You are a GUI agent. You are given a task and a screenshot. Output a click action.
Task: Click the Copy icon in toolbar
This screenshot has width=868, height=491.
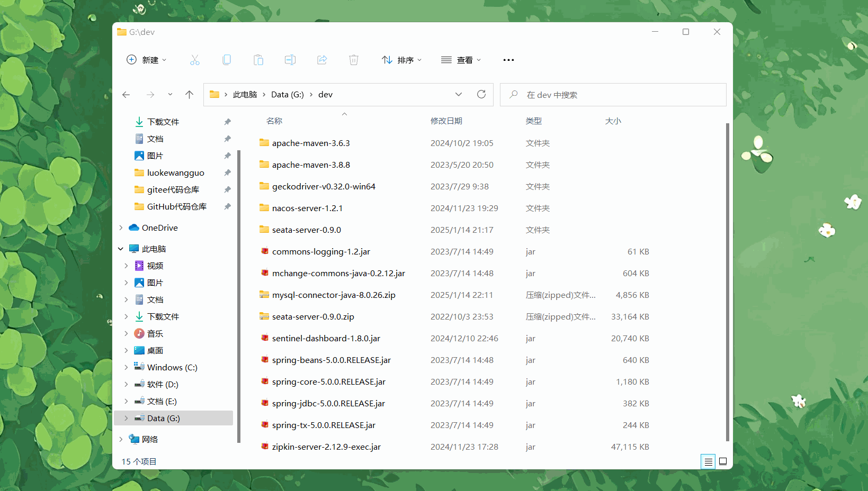pos(227,60)
